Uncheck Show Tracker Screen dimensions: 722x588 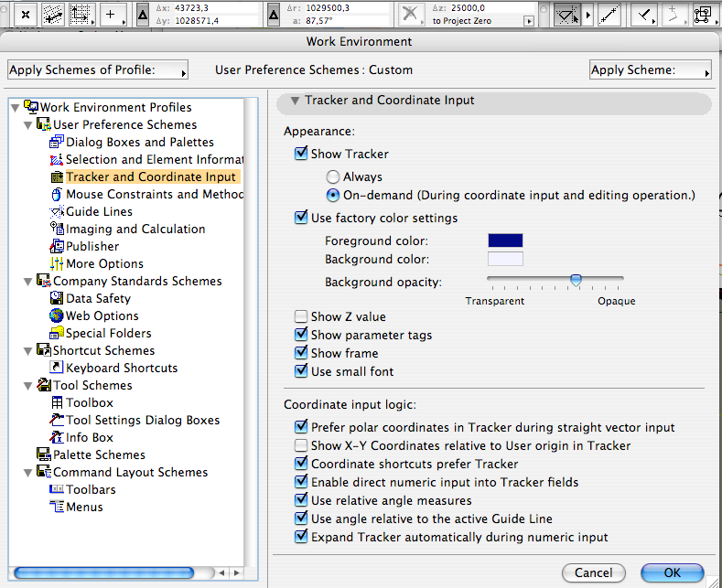301,153
